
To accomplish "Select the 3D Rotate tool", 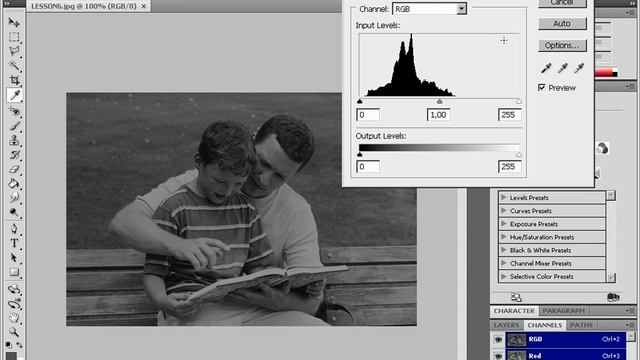I will click(x=14, y=289).
